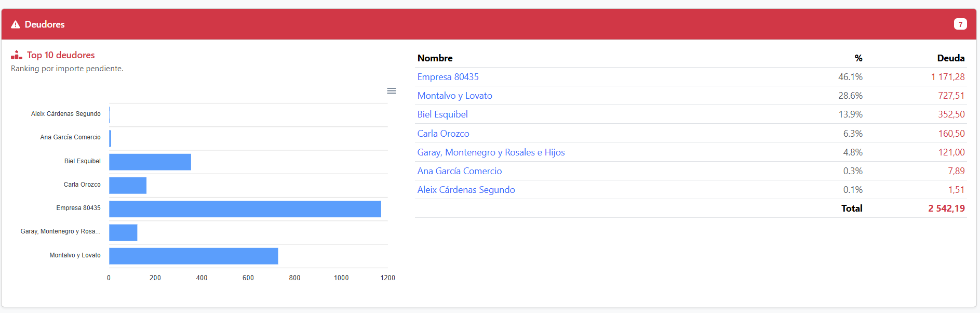
Task: Click the 13.9% percentage cell
Action: 850,114
